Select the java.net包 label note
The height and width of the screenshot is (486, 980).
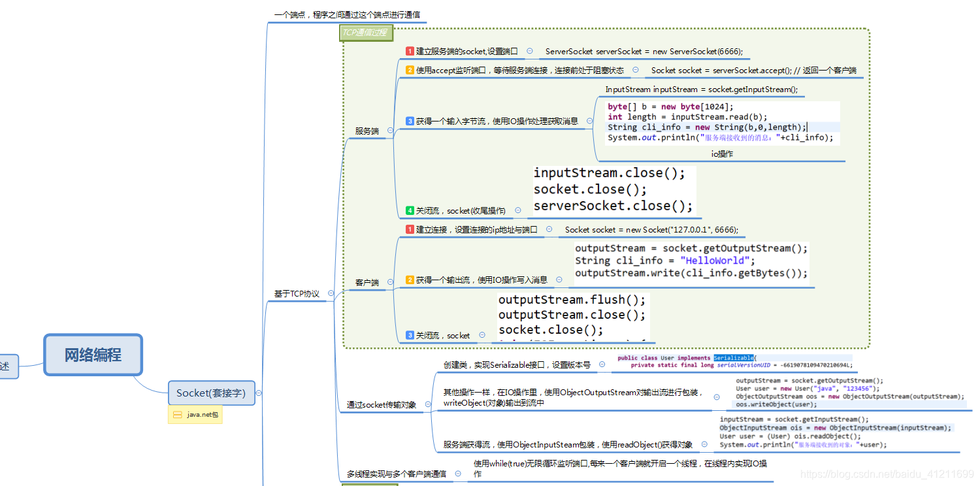(195, 414)
